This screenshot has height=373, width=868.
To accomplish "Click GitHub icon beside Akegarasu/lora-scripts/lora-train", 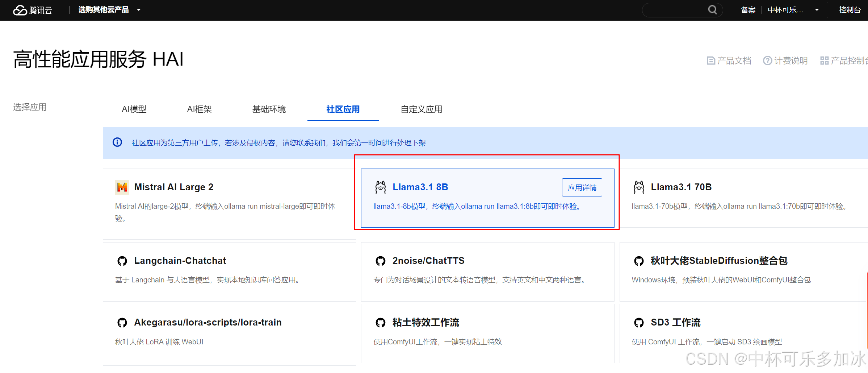I will coord(122,323).
